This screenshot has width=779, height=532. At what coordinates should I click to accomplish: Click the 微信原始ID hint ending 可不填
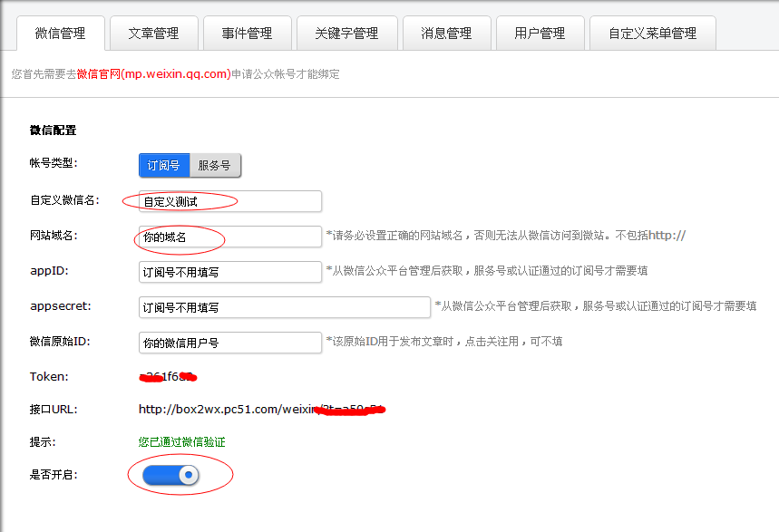(444, 342)
